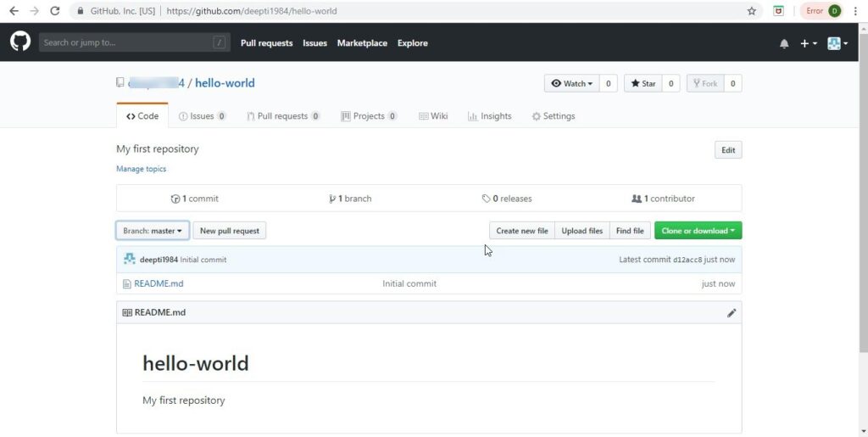The height and width of the screenshot is (437, 868).
Task: Click the README.md file icon
Action: point(127,283)
